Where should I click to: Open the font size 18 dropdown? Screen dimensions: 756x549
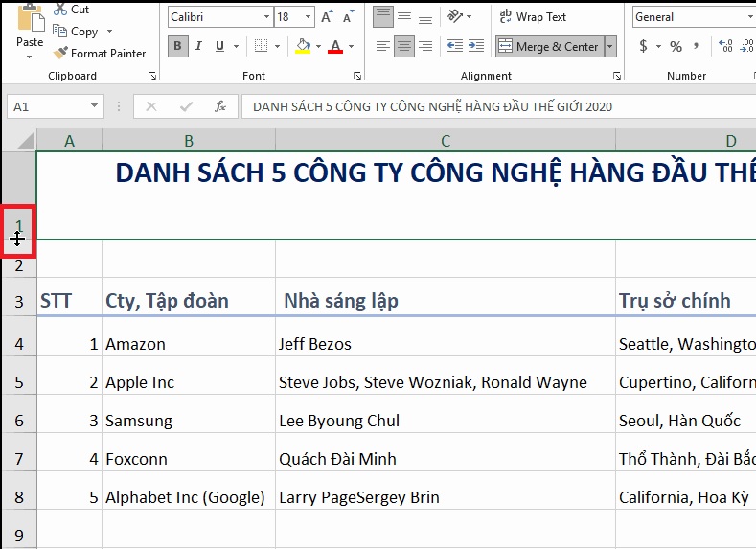coord(308,17)
